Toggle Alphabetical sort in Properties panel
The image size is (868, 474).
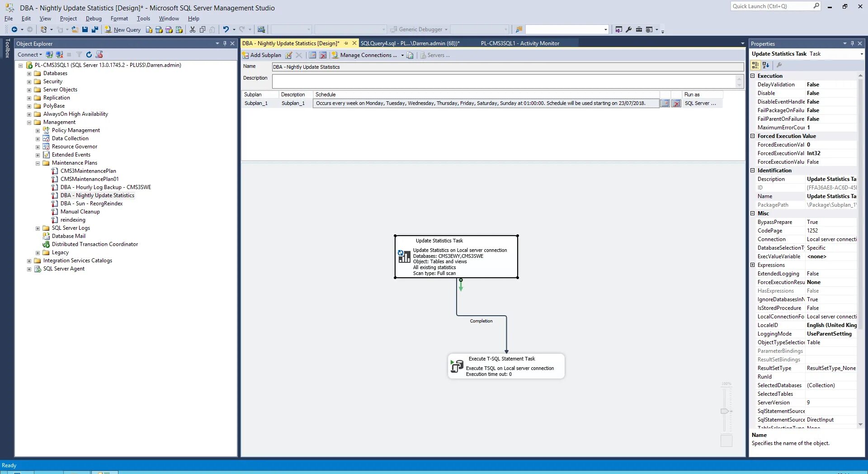click(766, 65)
